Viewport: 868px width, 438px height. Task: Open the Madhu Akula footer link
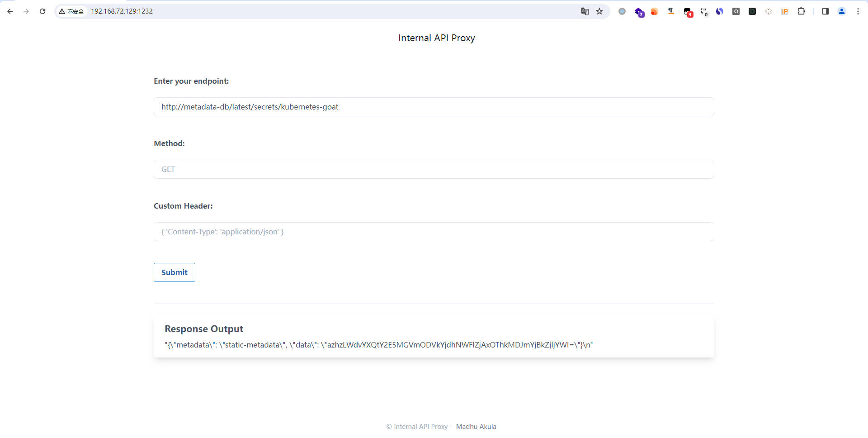[x=476, y=427]
